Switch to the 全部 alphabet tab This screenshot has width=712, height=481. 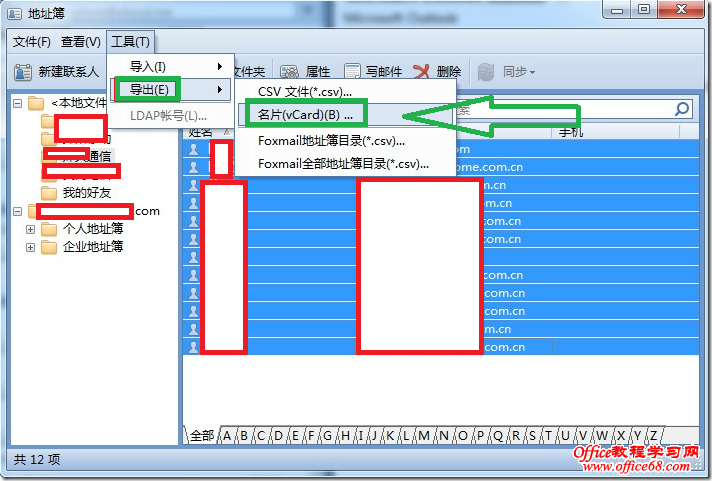tap(201, 436)
